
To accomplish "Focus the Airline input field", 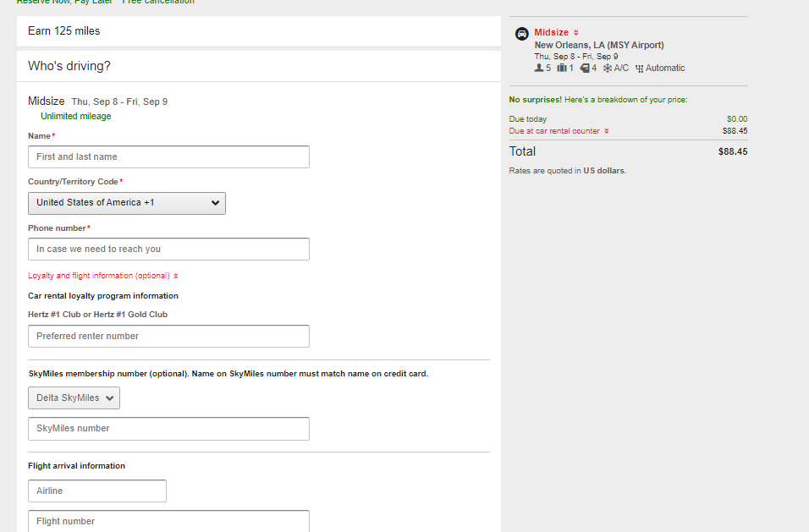I will [97, 491].
